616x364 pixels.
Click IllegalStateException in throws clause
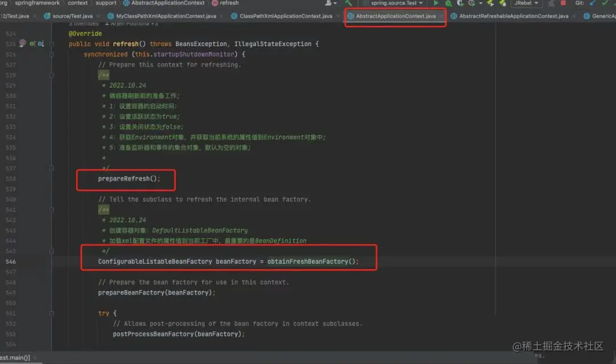point(273,44)
